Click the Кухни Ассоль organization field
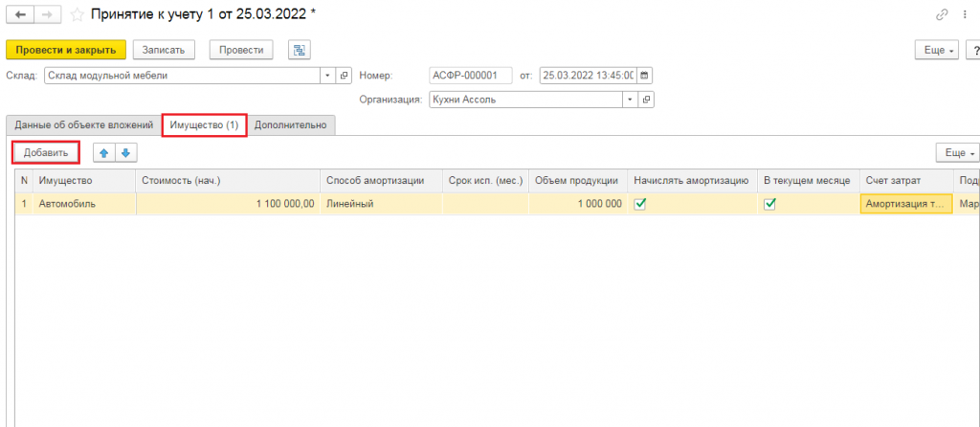980x427 pixels. [x=525, y=100]
